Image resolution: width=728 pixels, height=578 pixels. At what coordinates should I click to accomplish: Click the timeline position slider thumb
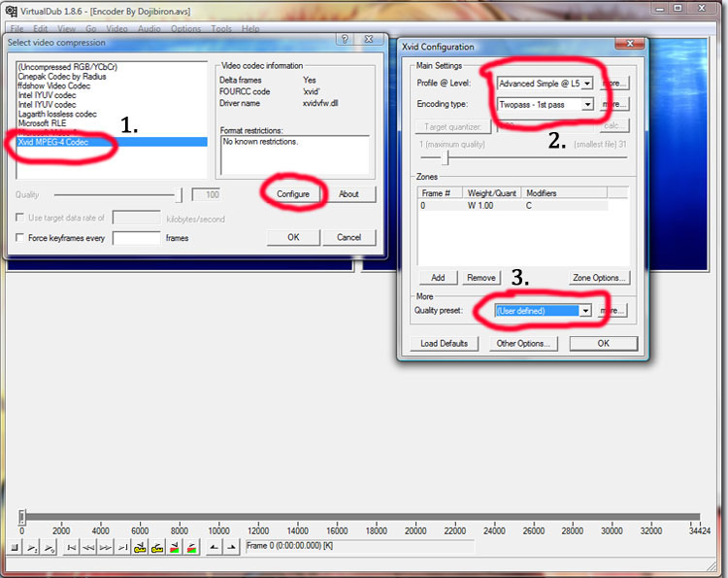21,517
